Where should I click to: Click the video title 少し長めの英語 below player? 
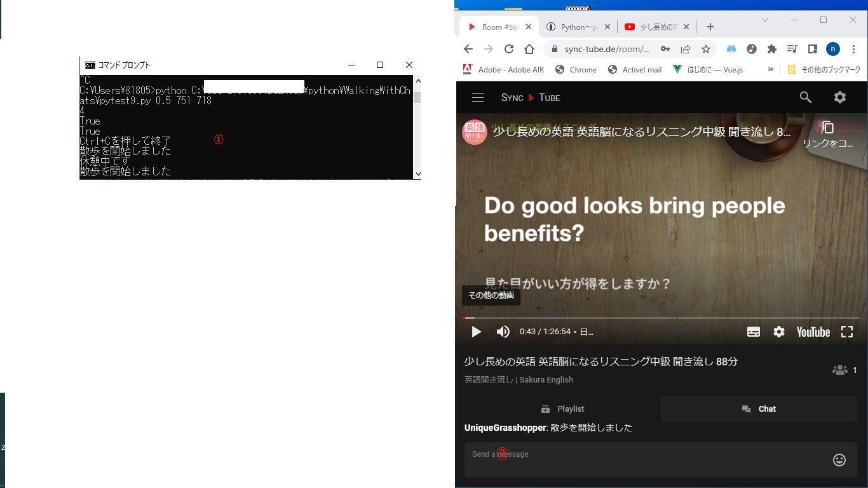601,362
